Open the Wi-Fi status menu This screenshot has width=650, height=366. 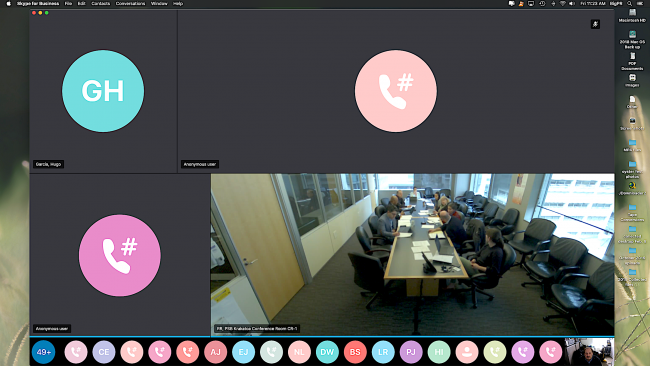(x=563, y=3)
